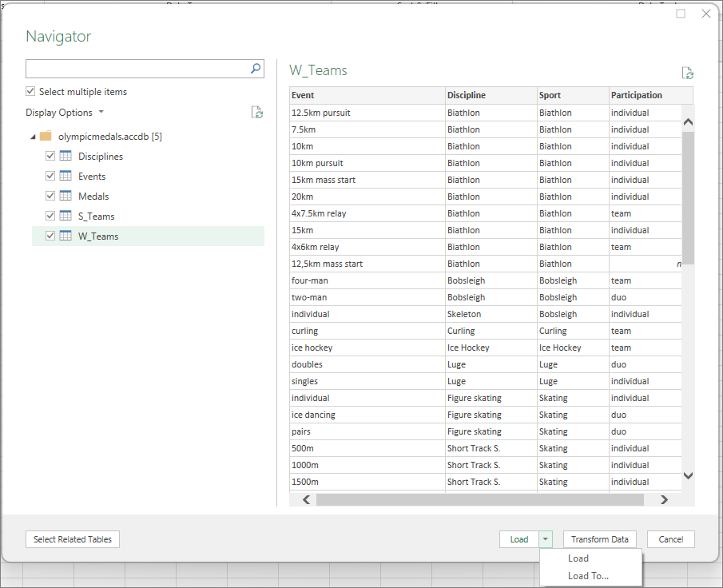Uncheck the Disciplines table checkbox
This screenshot has width=723, height=588.
[51, 157]
